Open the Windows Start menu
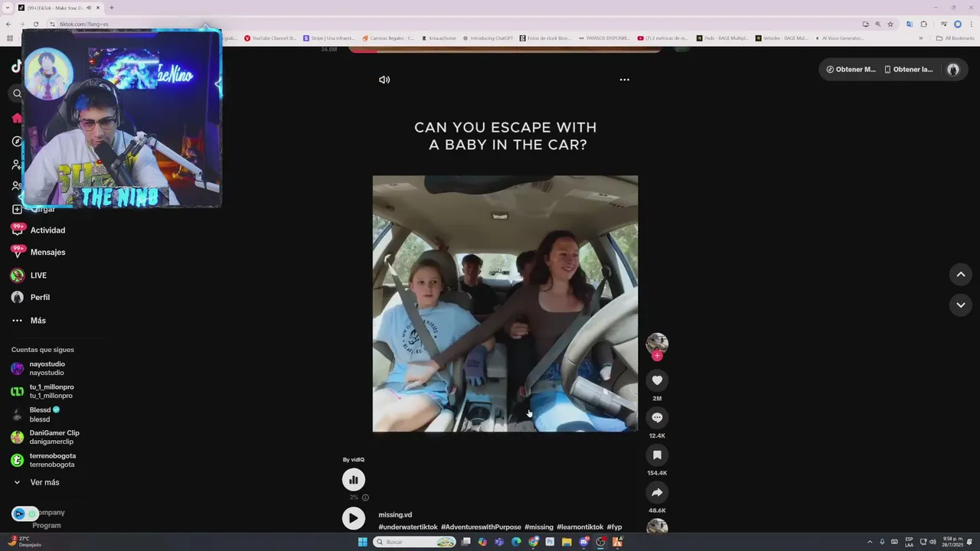 (362, 542)
